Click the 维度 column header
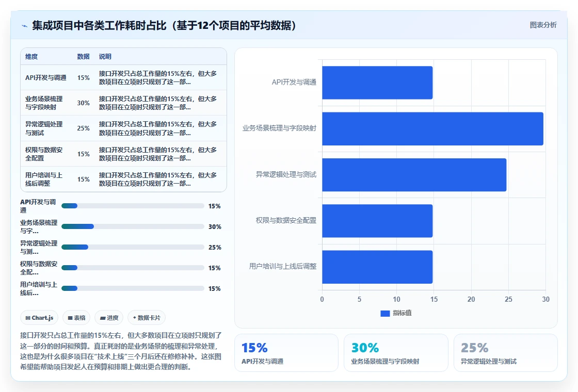This screenshot has width=578, height=392. point(31,56)
